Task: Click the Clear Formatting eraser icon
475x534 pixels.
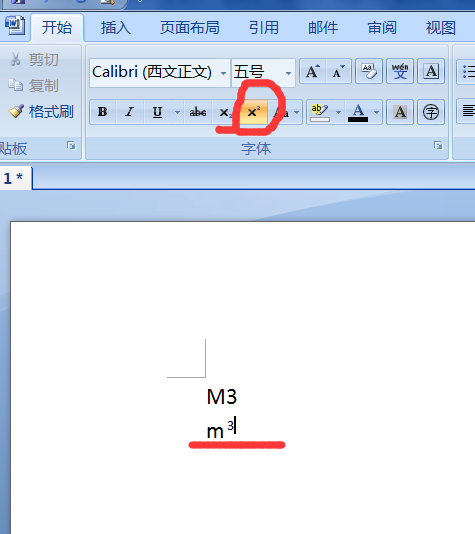Action: coord(368,71)
